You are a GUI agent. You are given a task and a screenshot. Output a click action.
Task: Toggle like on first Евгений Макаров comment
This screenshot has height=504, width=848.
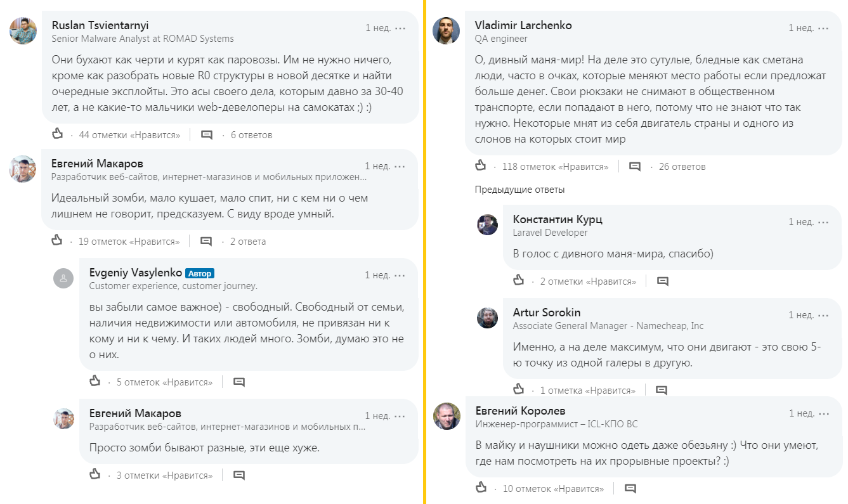click(x=58, y=241)
